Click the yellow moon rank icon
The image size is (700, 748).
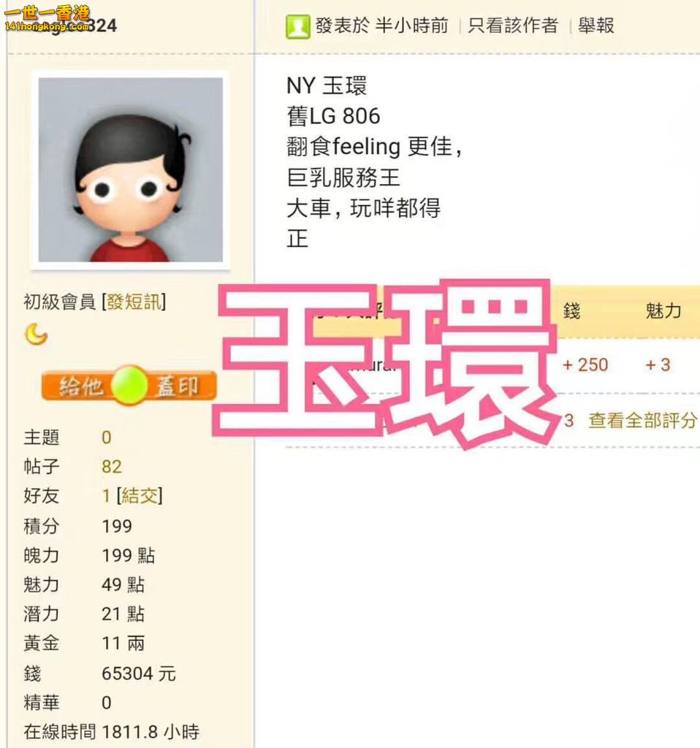[x=36, y=333]
